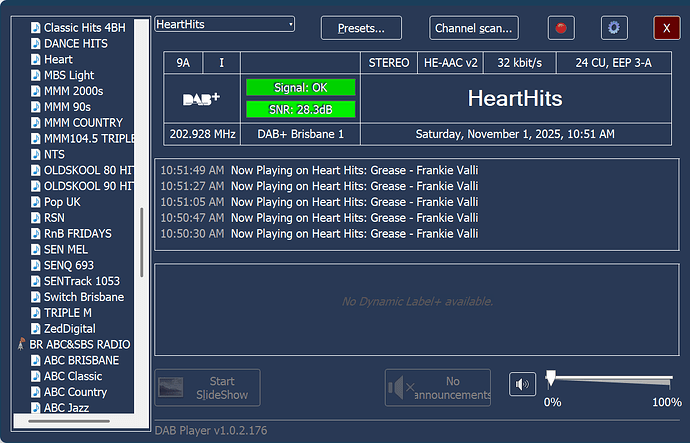Screen dimensions: 690x443
Task: Click the note icon beside RnB FRIDAYS
Action: [x=35, y=234]
